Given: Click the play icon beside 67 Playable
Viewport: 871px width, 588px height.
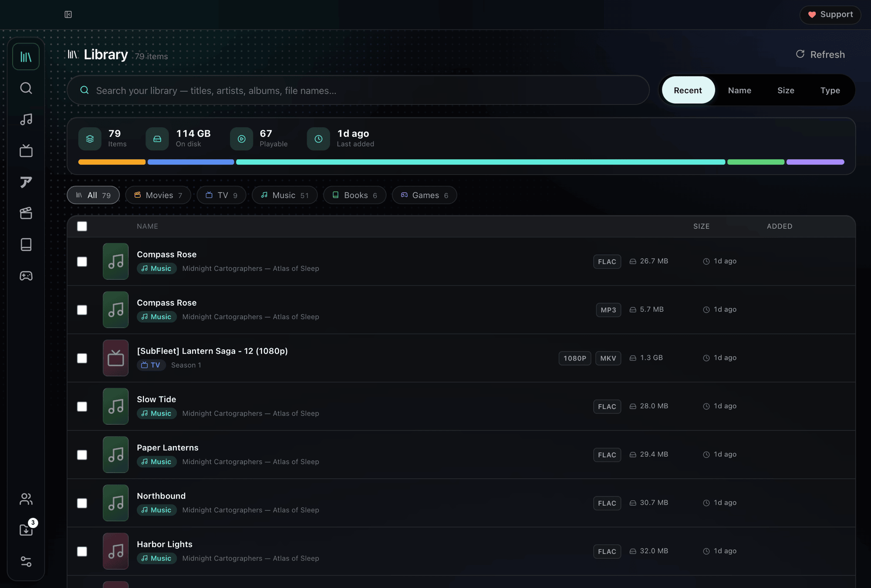Looking at the screenshot, I should [242, 139].
